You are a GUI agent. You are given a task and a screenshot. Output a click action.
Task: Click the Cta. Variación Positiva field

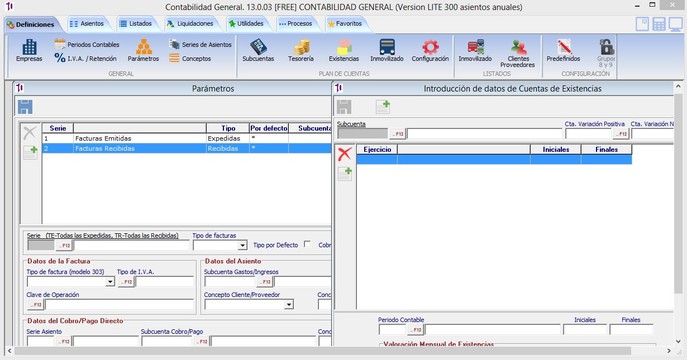(x=589, y=134)
